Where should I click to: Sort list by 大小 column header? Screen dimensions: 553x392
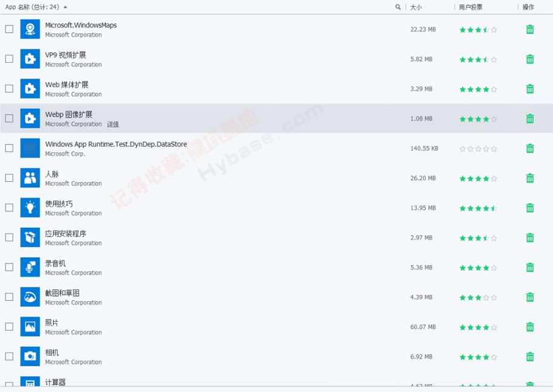coord(415,7)
